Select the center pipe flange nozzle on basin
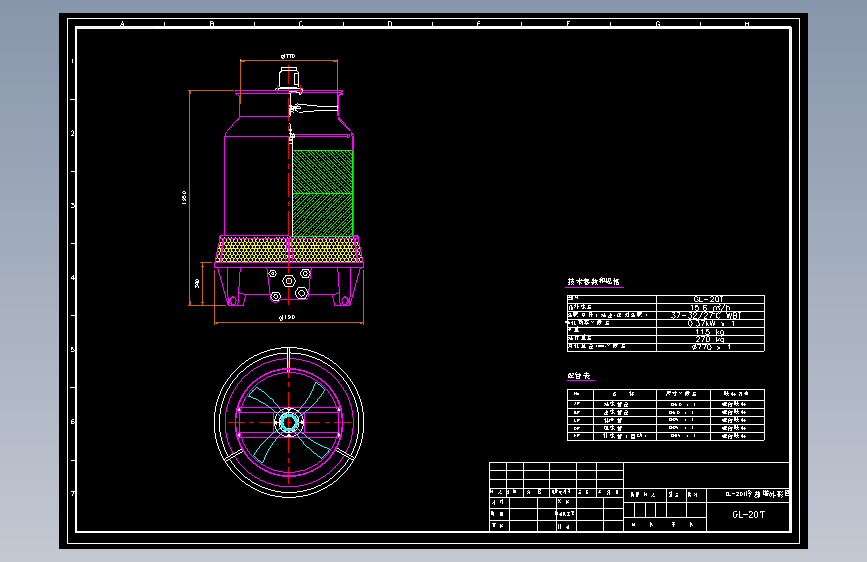Image resolution: width=867 pixels, height=562 pixels. [289, 281]
